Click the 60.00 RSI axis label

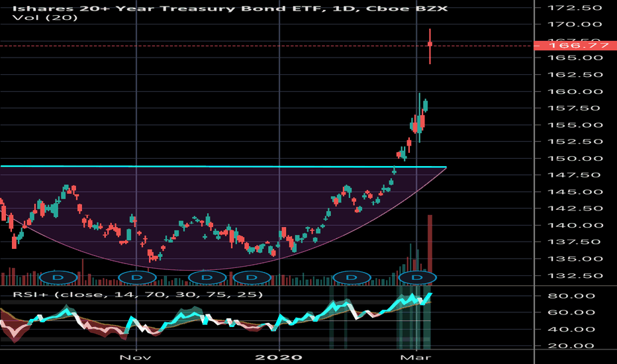[571, 312]
